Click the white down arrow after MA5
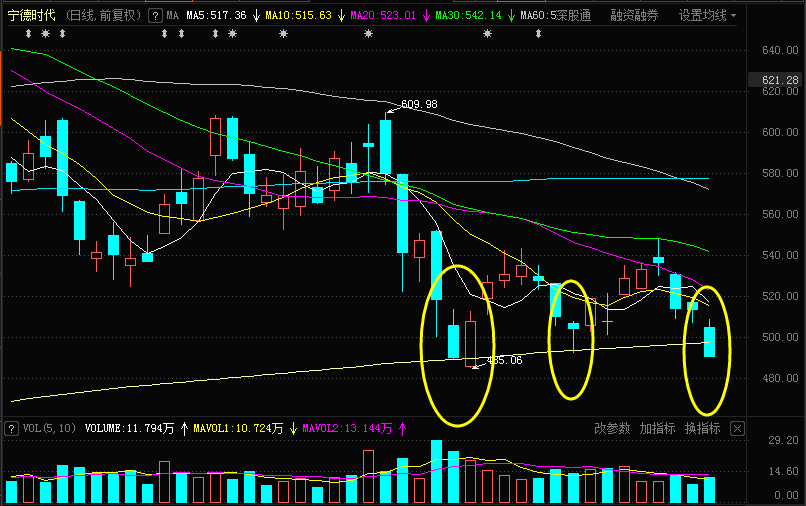The height and width of the screenshot is (506, 806). click(x=257, y=16)
